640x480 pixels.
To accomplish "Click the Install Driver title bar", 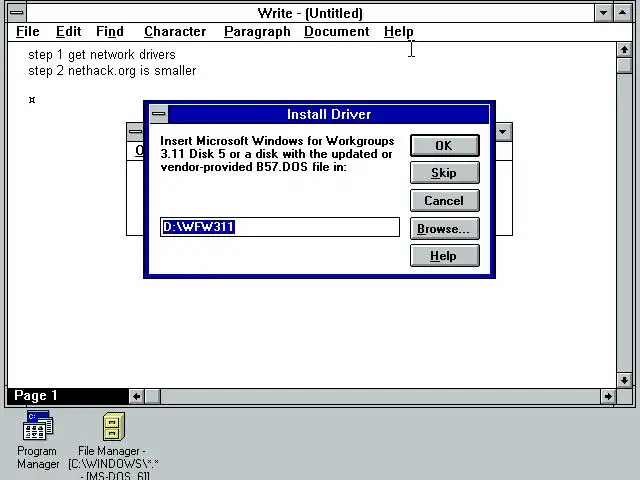I will [x=329, y=114].
